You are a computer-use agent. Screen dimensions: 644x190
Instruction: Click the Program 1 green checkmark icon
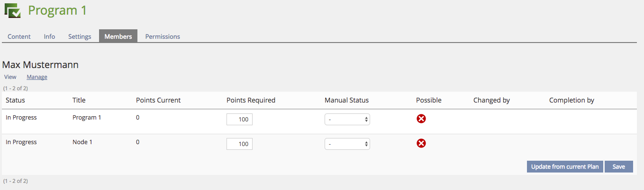coord(12,10)
